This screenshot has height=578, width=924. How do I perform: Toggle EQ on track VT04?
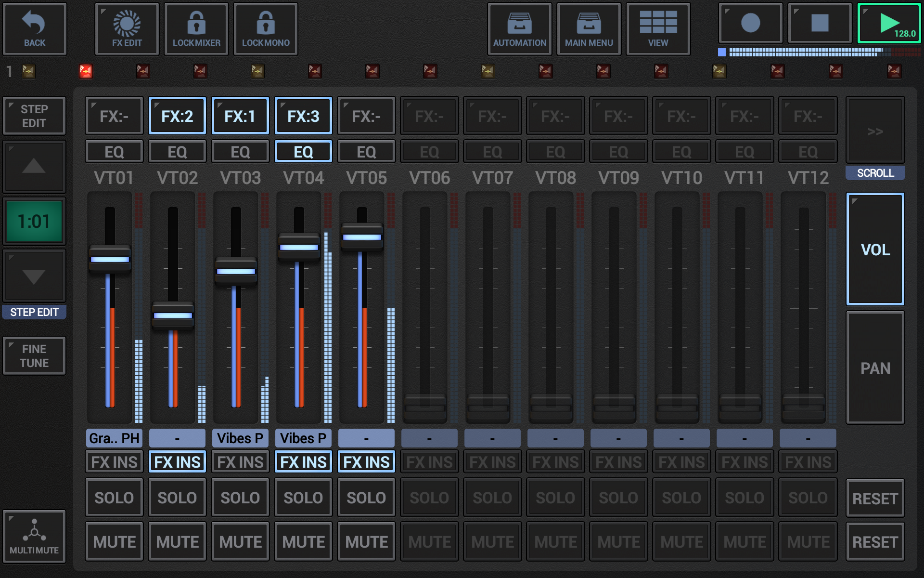click(303, 151)
